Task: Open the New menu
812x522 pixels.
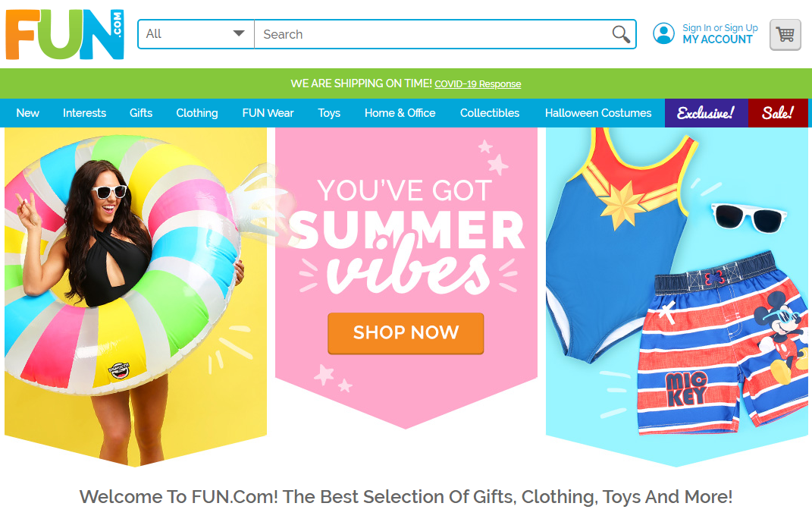Action: [27, 113]
